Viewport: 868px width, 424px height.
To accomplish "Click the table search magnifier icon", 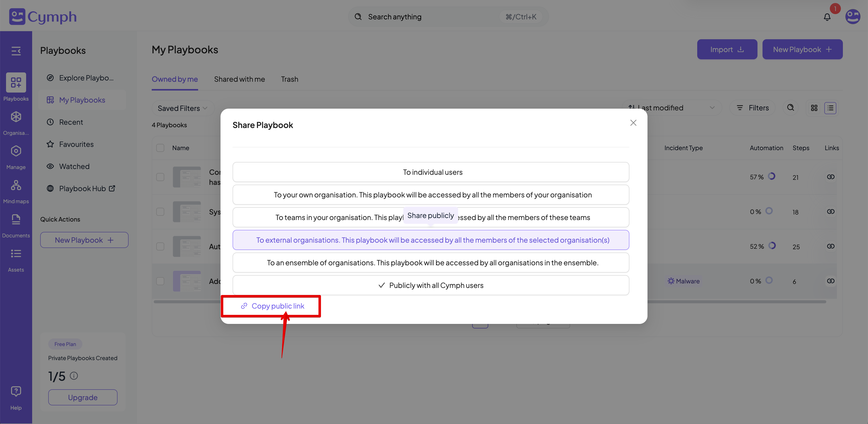I will 790,108.
